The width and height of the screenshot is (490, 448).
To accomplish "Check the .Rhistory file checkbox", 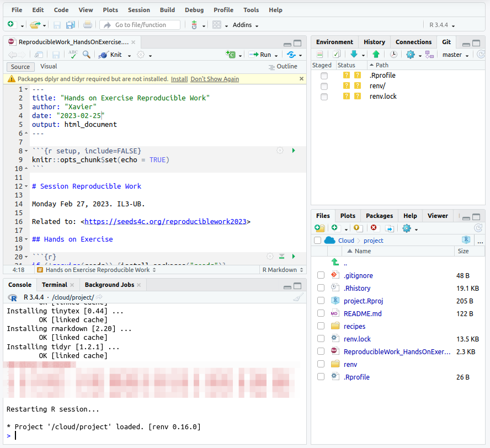I will [x=321, y=288].
